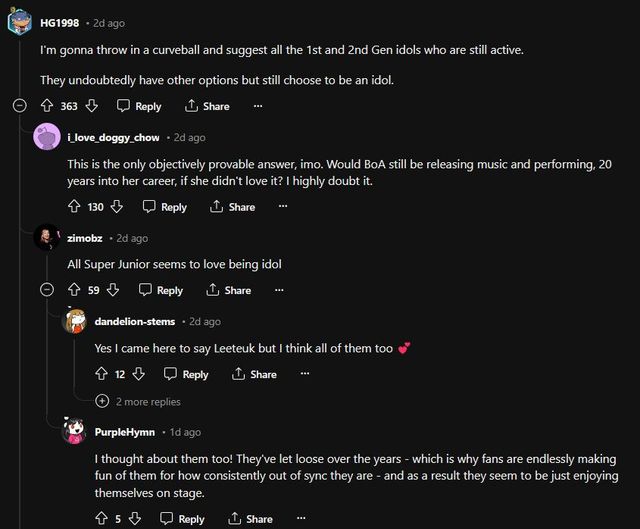Upvote dandelion-stems' Leeteuk comment
640x529 pixels.
[x=101, y=374]
